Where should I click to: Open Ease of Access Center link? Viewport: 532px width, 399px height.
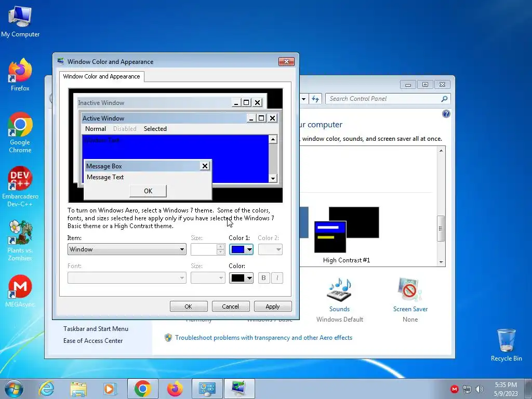pos(93,341)
